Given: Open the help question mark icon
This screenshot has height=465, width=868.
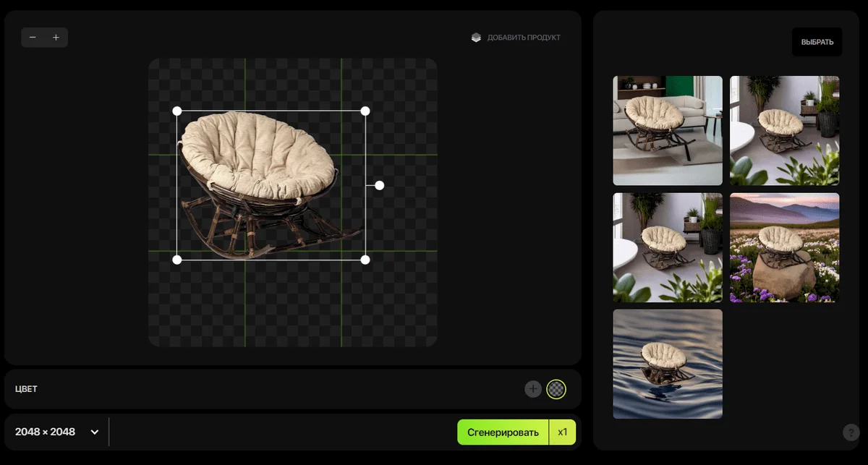Looking at the screenshot, I should tap(851, 432).
